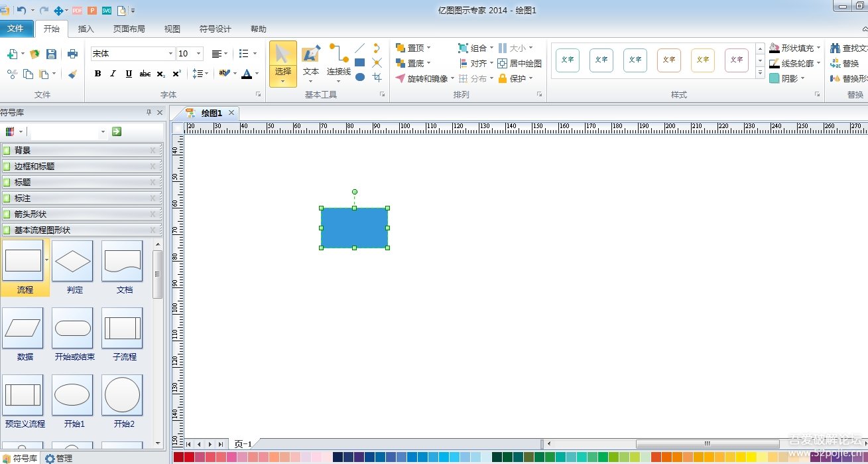This screenshot has width=868, height=464.
Task: Select the rectangle drawing tool
Action: coord(359,62)
